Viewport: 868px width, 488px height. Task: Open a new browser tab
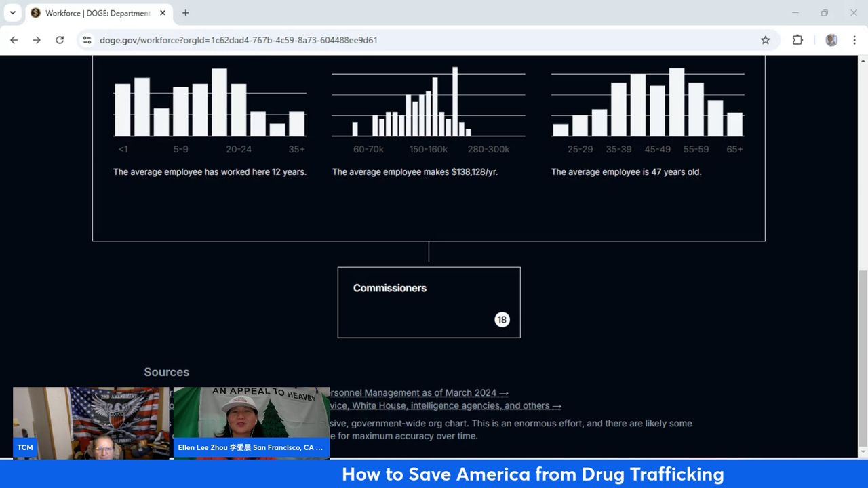click(185, 13)
